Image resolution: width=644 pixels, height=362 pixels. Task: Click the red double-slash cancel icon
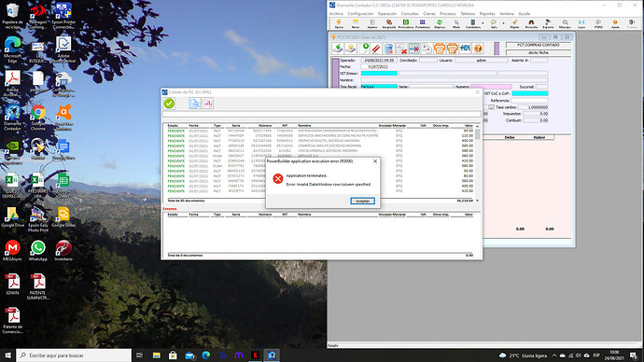[x=376, y=49]
